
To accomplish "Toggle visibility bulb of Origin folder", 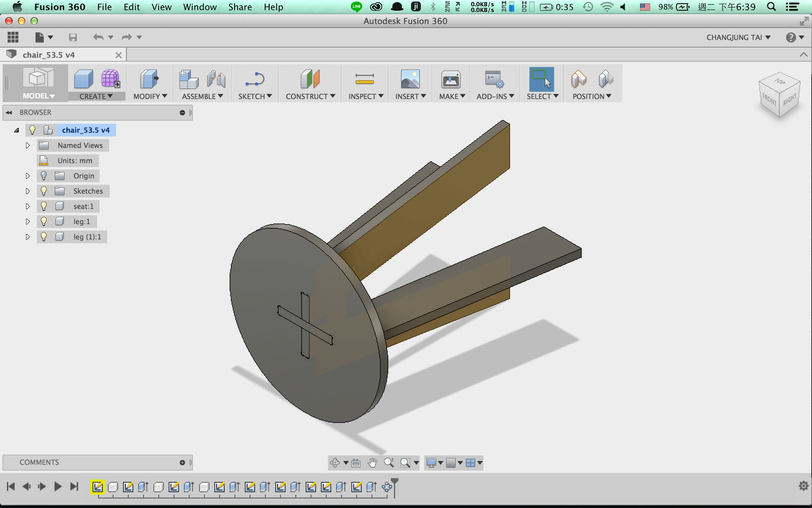I will (x=44, y=176).
